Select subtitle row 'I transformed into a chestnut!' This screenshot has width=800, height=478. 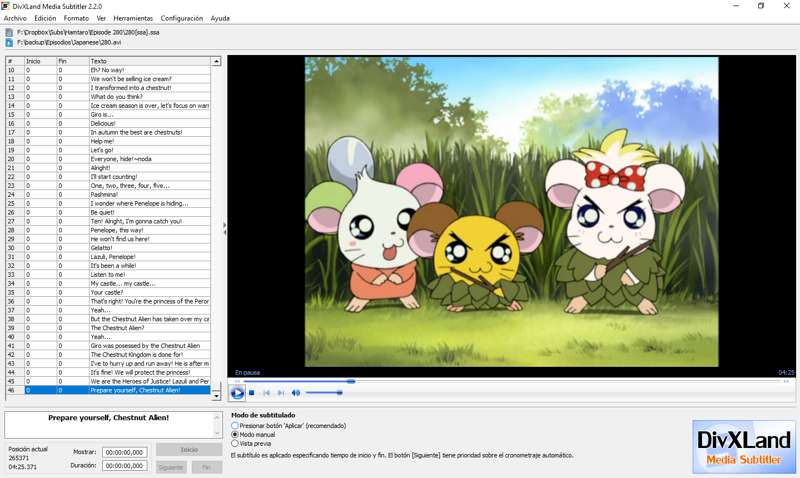(x=108, y=88)
